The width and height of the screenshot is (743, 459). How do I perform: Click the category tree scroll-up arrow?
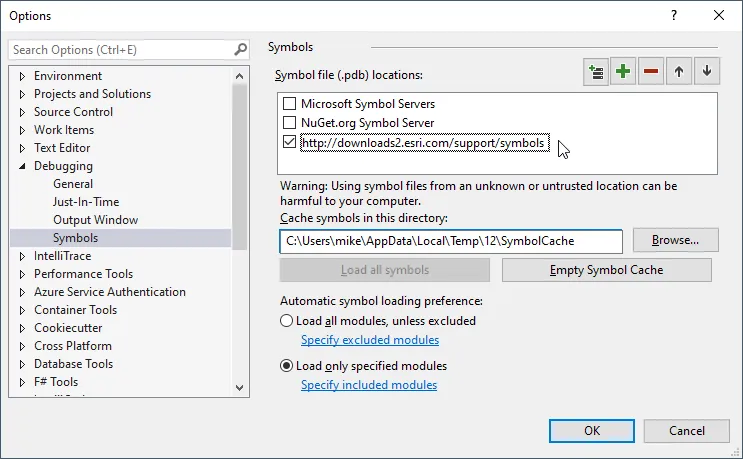[239, 76]
